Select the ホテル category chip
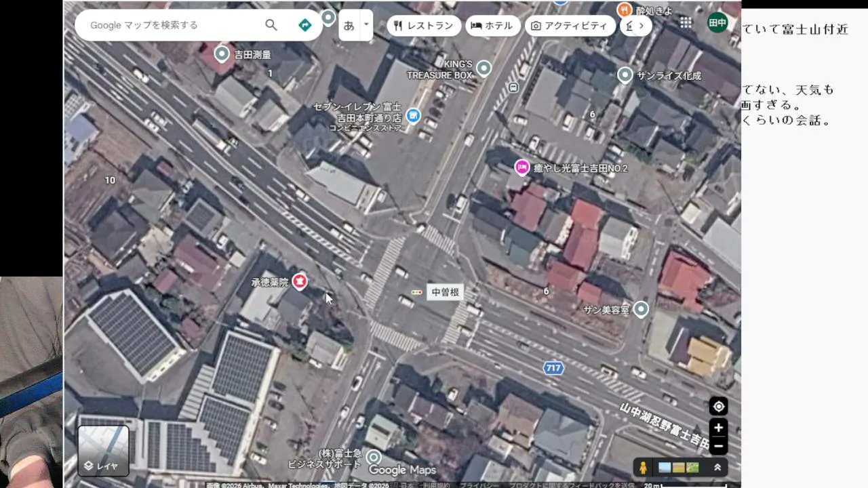Screen dimensions: 868x488 point(493,26)
